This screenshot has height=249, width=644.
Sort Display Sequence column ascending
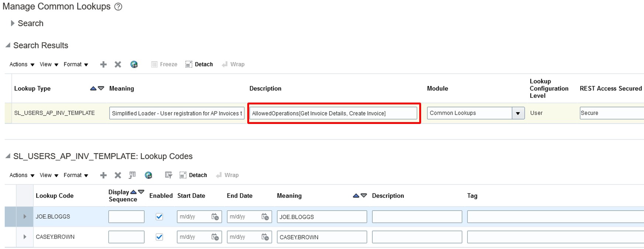134,192
